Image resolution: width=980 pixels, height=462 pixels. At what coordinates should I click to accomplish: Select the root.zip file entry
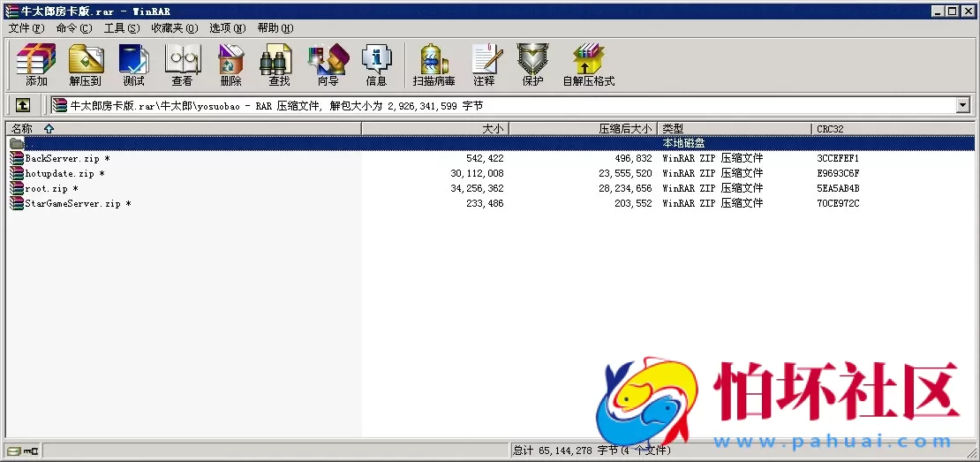tap(50, 189)
